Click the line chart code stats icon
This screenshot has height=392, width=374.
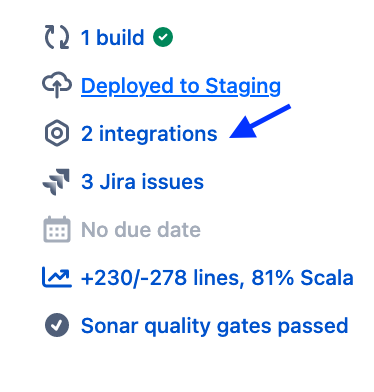tap(57, 277)
